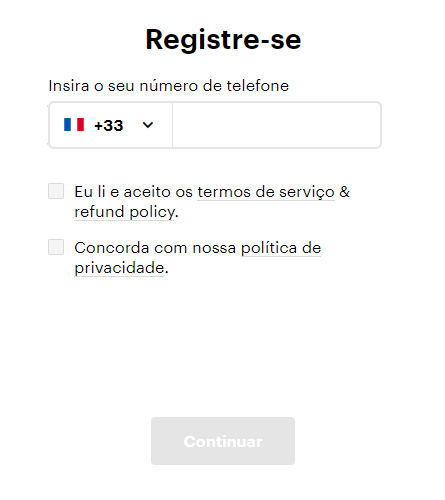Viewport: 445px width, 500px height.
Task: Select the +33 dial code text
Action: [109, 126]
